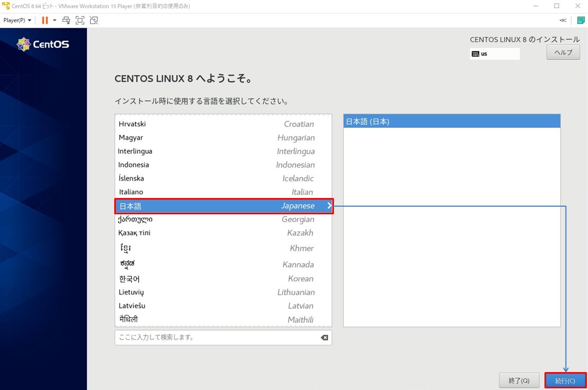Viewport: 588px width, 390px height.
Task: Select 日本語 (日本) locale entry
Action: [452, 121]
